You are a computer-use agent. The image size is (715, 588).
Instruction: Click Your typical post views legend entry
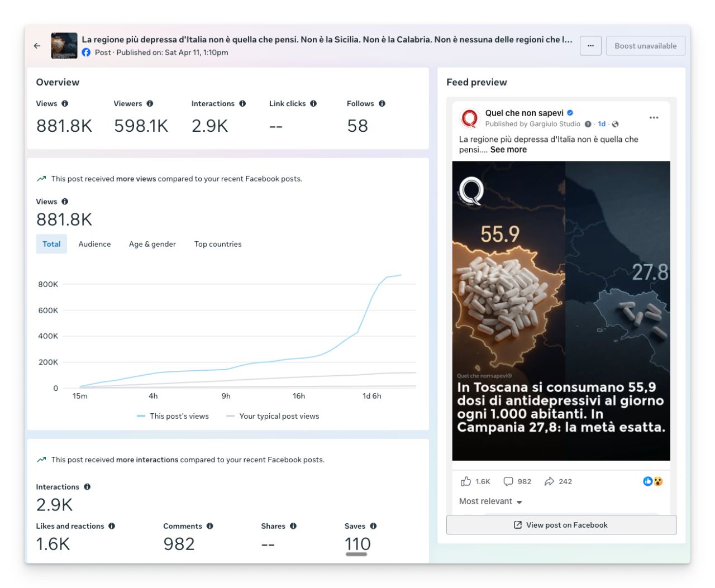click(273, 416)
